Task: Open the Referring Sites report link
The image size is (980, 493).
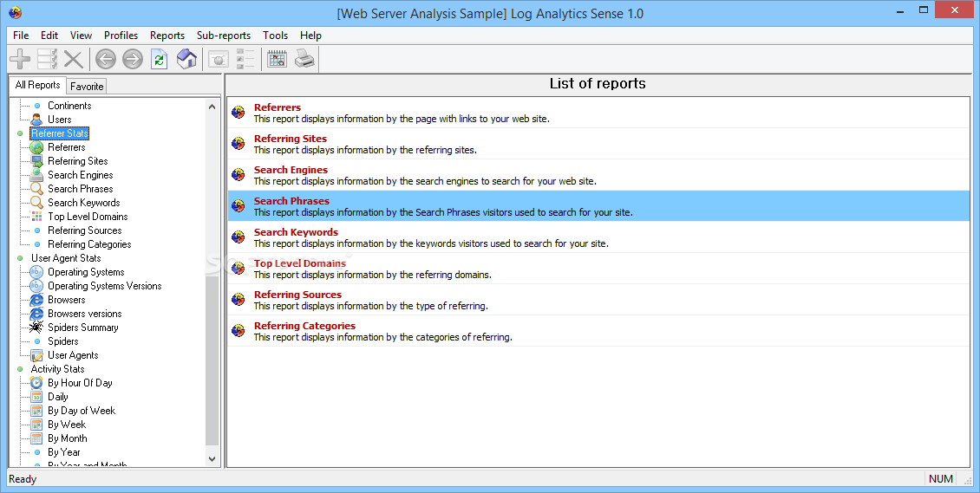Action: pyautogui.click(x=290, y=139)
